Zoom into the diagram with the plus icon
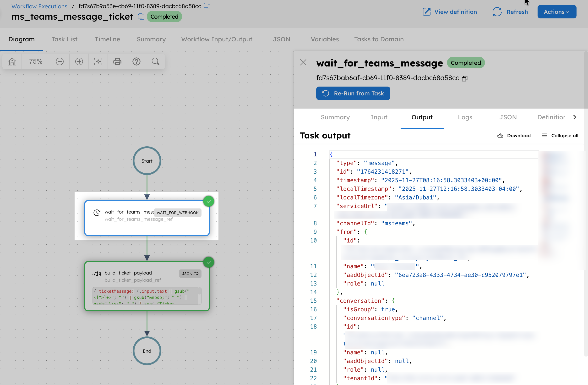The image size is (588, 385). [x=79, y=61]
